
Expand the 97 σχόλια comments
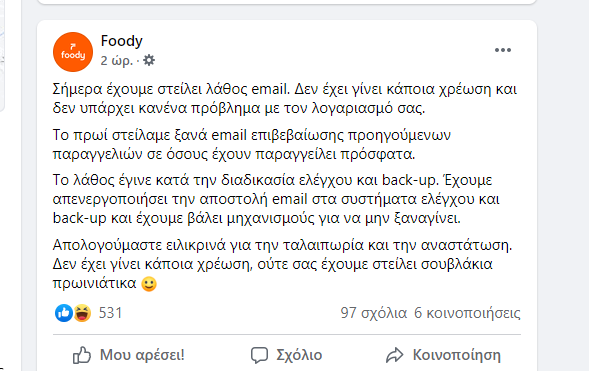pos(374,313)
